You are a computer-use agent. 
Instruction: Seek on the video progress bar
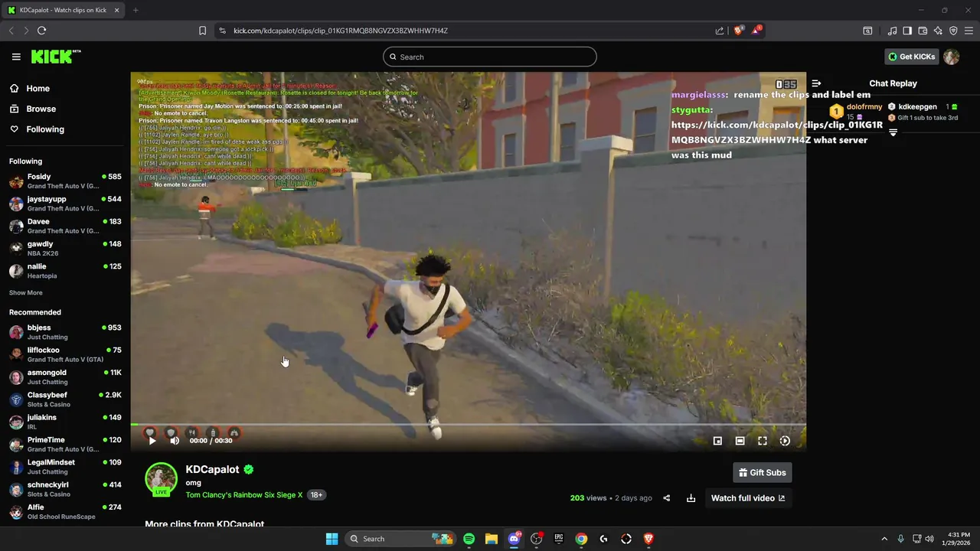click(x=468, y=425)
